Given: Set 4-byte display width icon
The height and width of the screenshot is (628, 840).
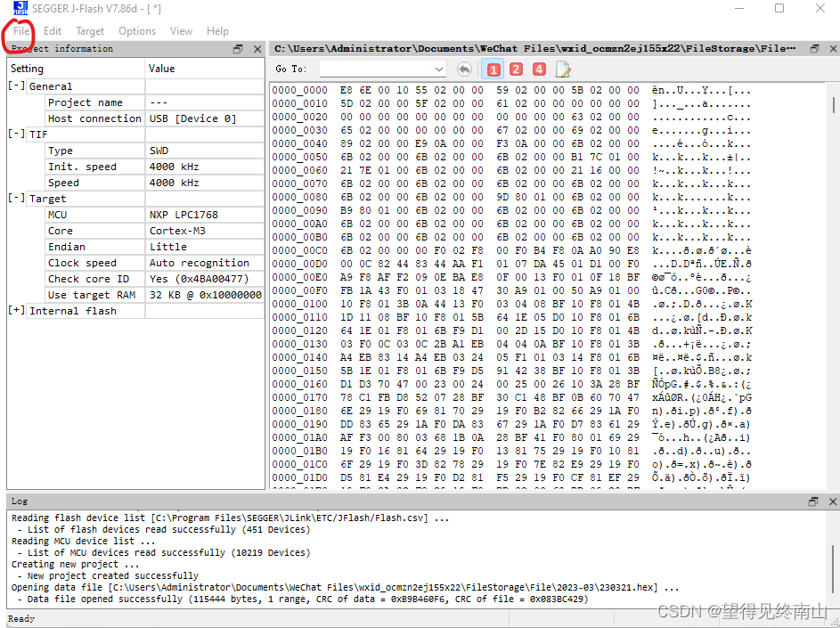Looking at the screenshot, I should tap(539, 69).
